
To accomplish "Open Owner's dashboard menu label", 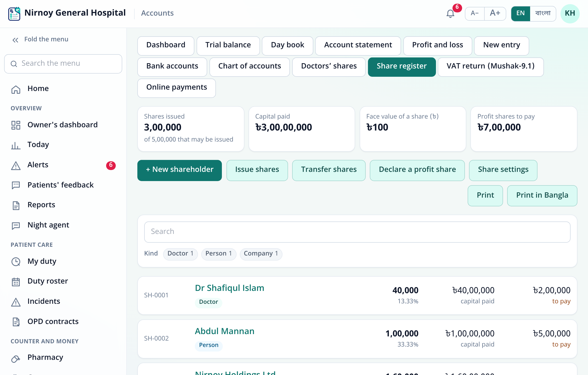I will click(62, 125).
